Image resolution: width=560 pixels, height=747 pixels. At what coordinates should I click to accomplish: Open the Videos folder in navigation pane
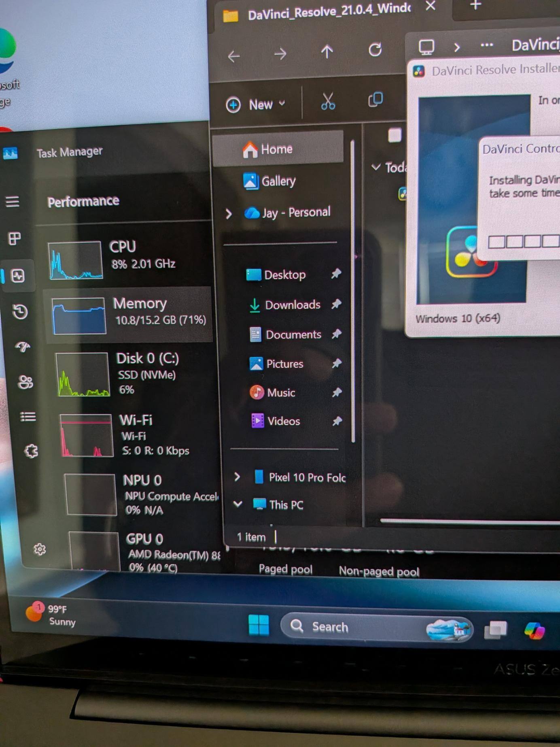276,421
